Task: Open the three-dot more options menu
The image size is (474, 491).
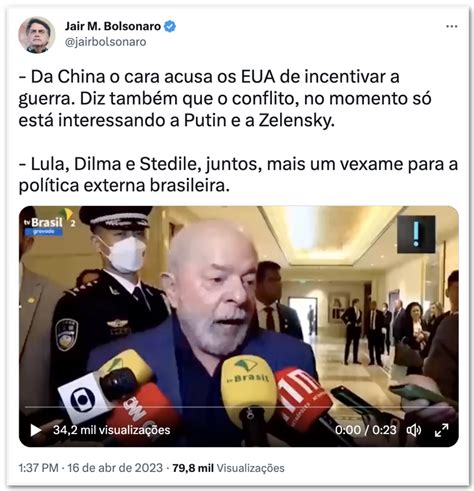Action: [x=452, y=26]
